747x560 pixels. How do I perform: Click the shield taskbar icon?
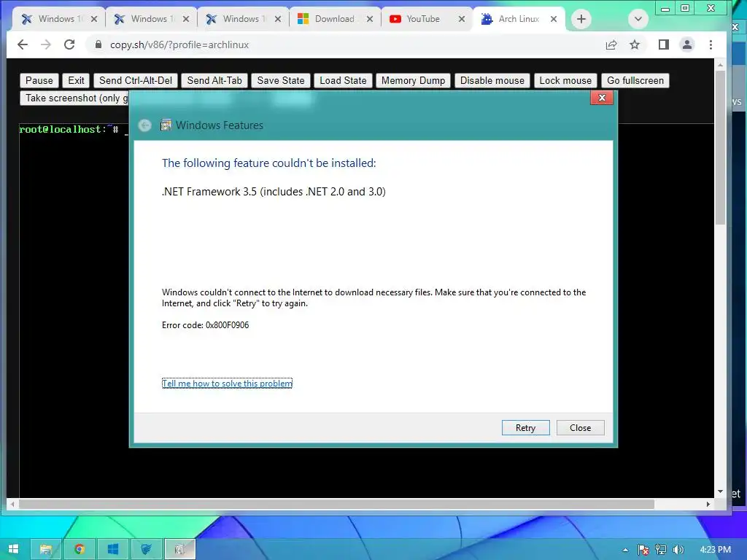coord(146,549)
